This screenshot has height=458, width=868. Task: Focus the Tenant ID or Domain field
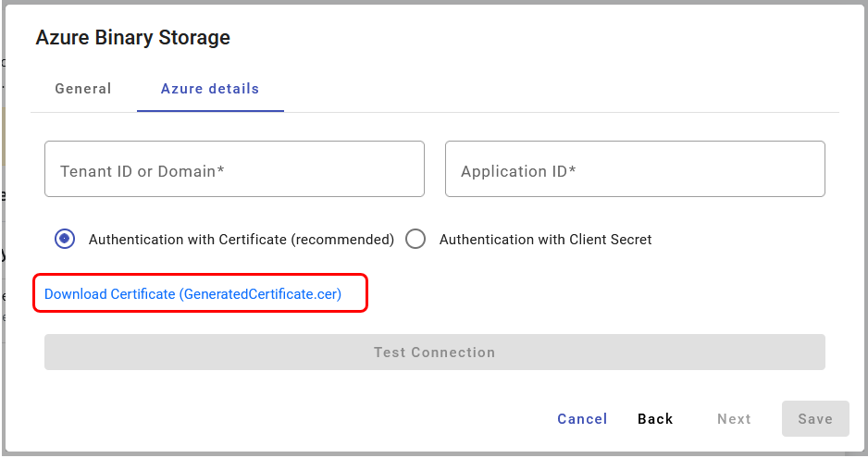pos(234,169)
